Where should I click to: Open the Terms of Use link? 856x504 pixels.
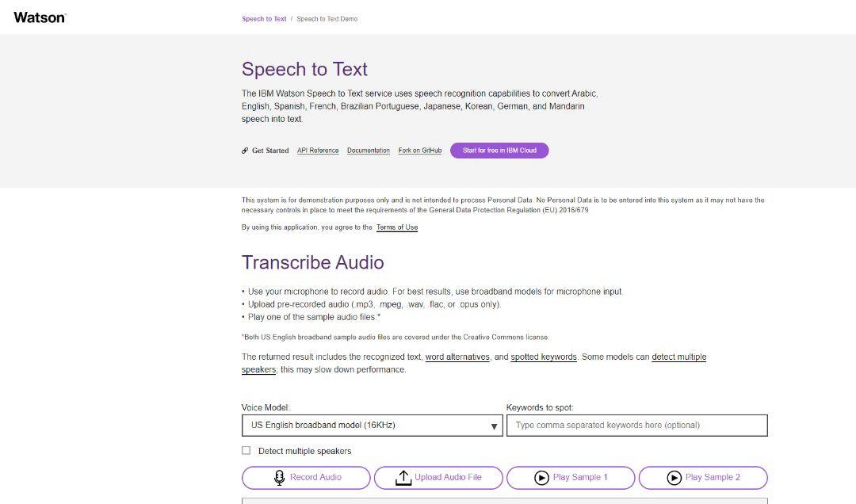pos(397,227)
